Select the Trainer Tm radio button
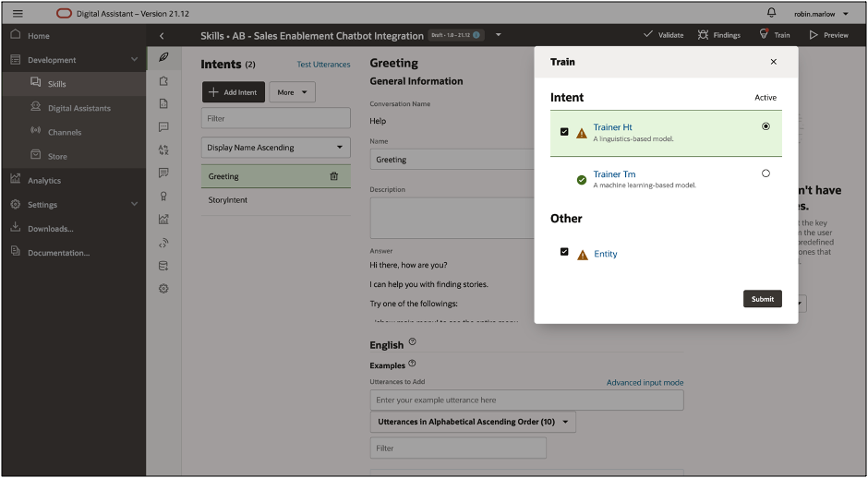Image resolution: width=868 pixels, height=478 pixels. click(x=766, y=173)
